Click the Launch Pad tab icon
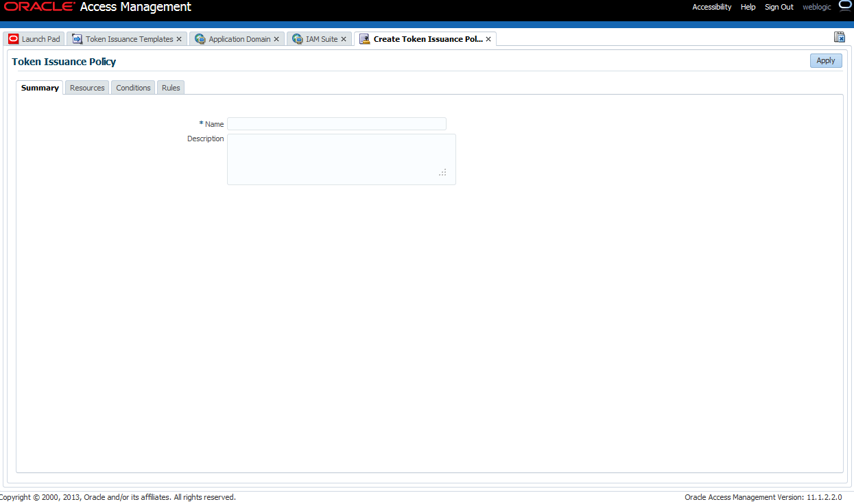This screenshot has width=854, height=504. pos(13,39)
